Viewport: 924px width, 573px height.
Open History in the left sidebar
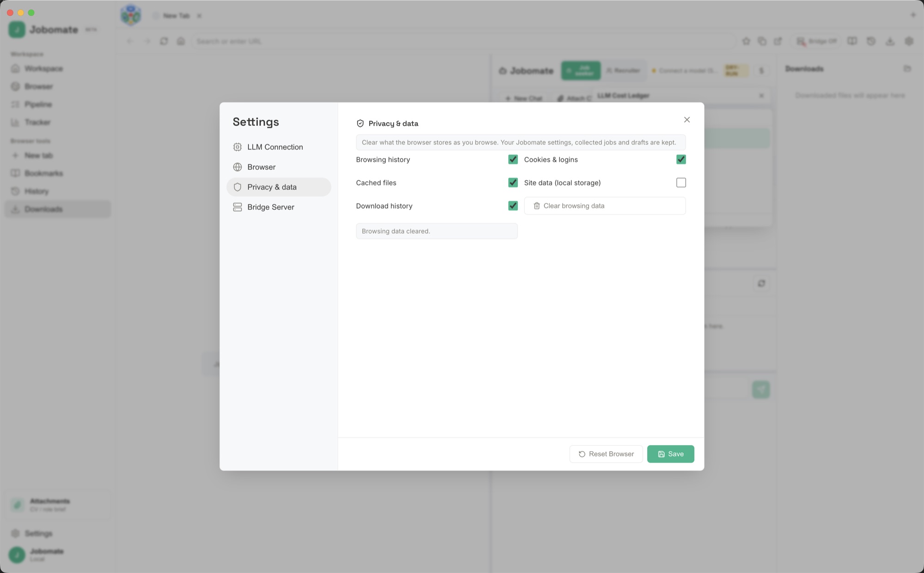click(x=58, y=191)
